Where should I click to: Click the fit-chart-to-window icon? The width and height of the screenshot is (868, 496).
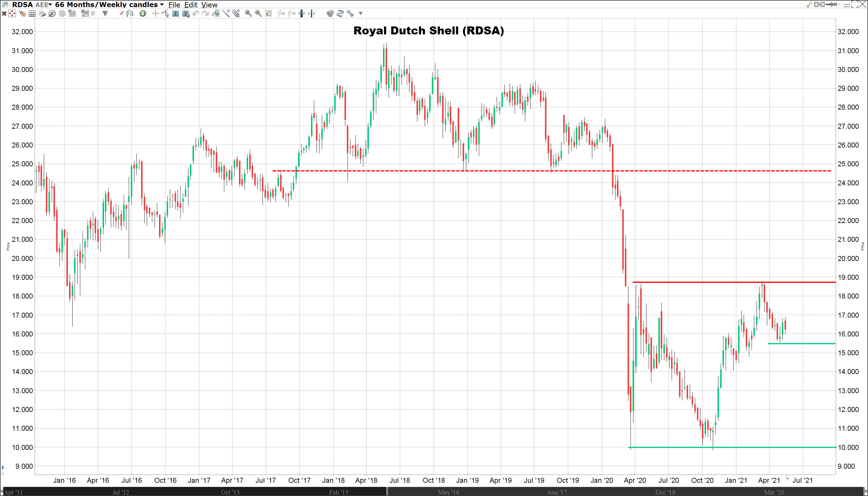pos(268,14)
